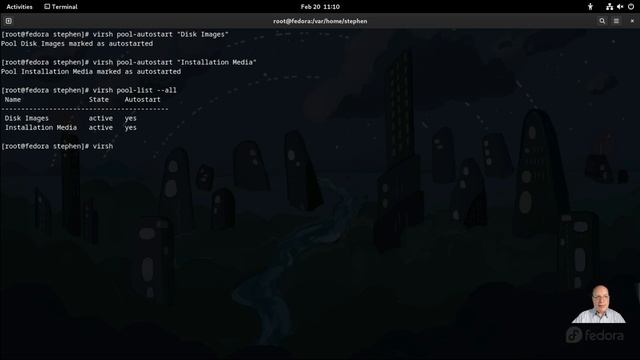
Task: Click 'yes' autostart in Installation Media row
Action: pos(131,128)
